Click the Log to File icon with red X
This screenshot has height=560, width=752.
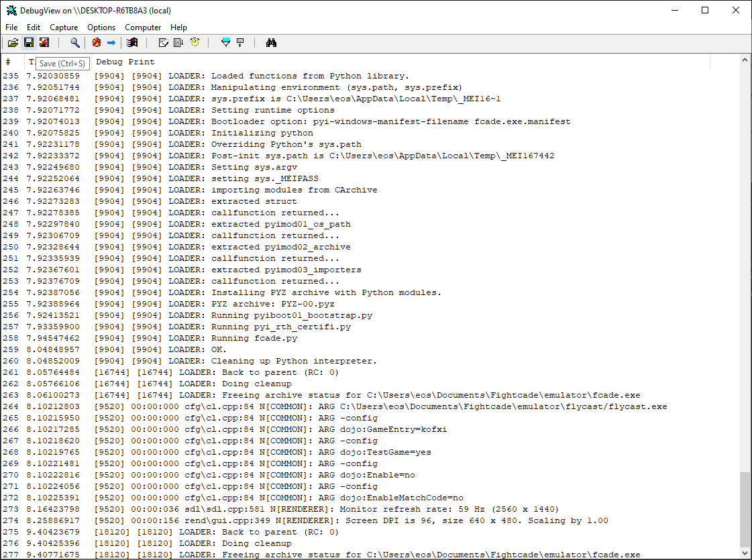44,43
